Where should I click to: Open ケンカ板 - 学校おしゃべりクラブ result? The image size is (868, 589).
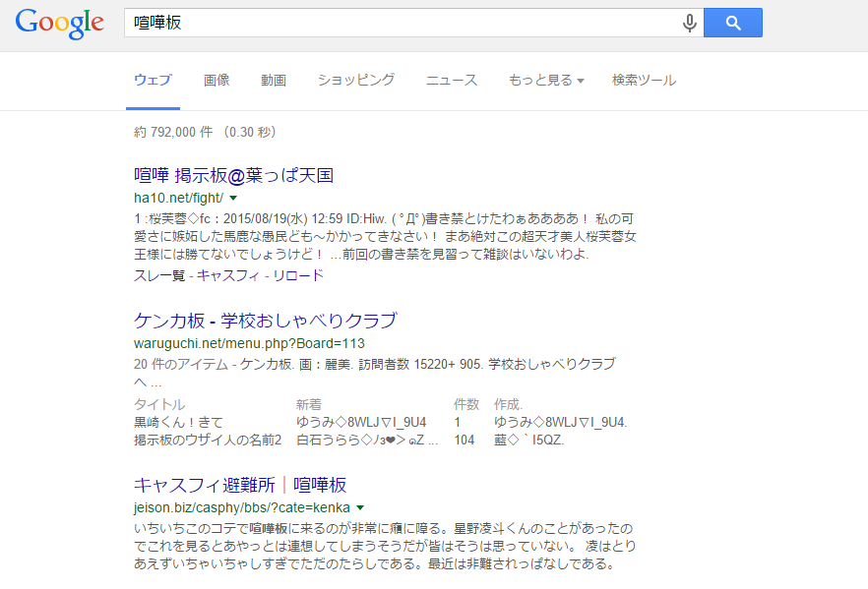266,321
